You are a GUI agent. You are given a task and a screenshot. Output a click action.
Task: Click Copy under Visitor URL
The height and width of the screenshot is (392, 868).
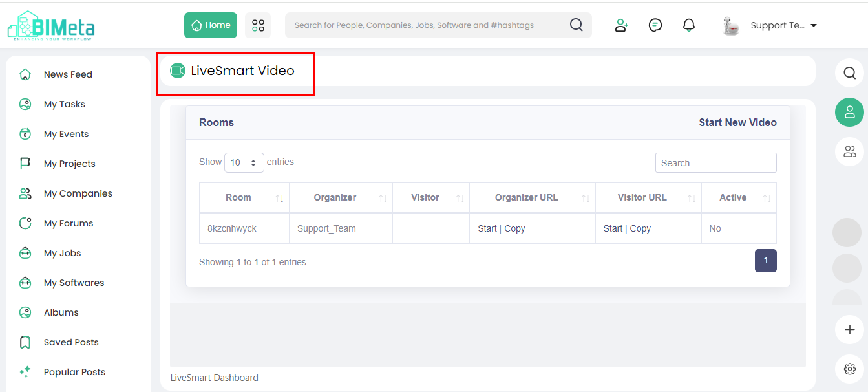[640, 228]
